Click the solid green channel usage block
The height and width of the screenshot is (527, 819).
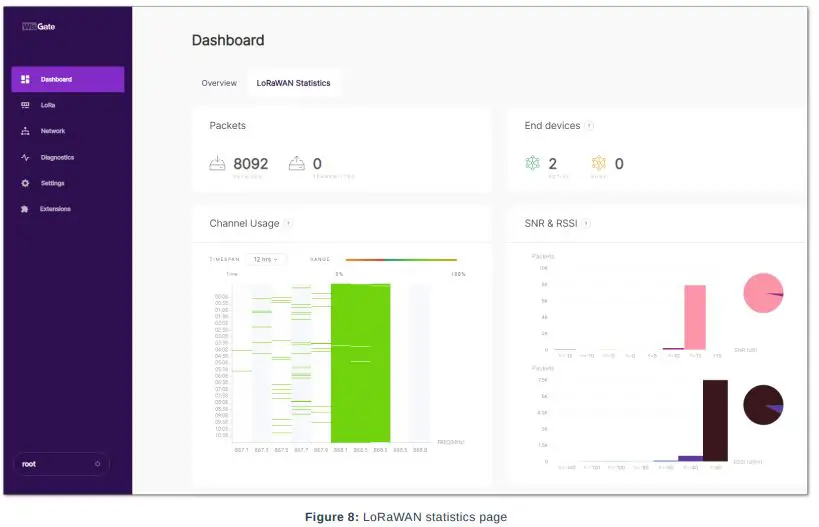(x=360, y=363)
